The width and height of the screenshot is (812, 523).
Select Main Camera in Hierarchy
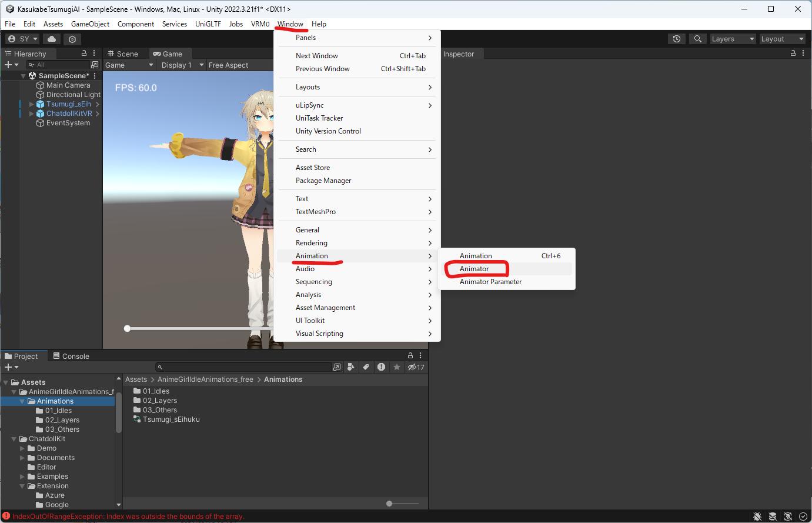click(68, 85)
